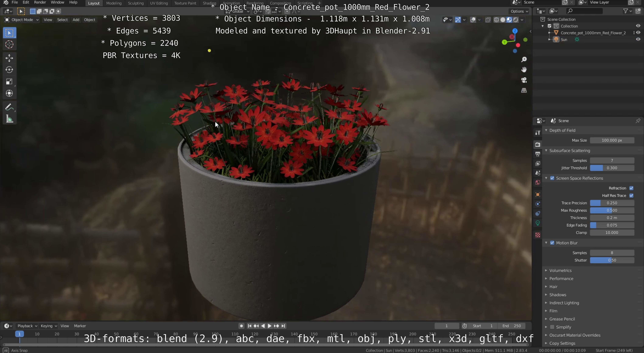Jump to the last frame
644x353 pixels.
pos(283,326)
